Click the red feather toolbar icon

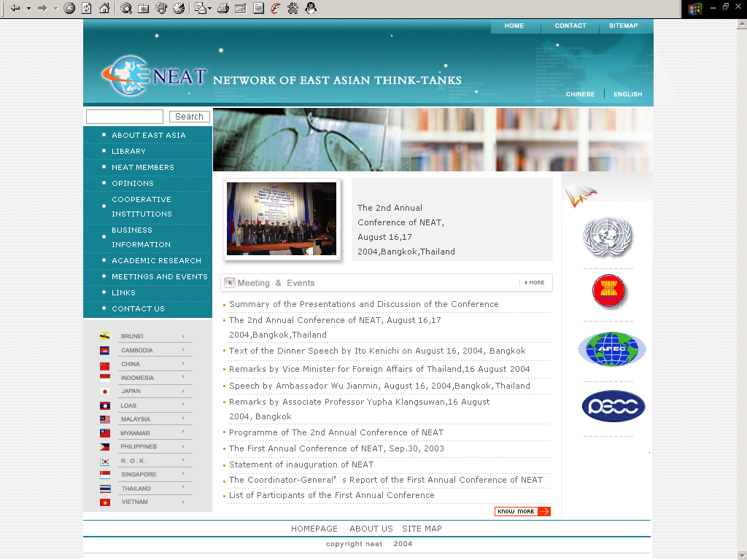pyautogui.click(x=275, y=8)
